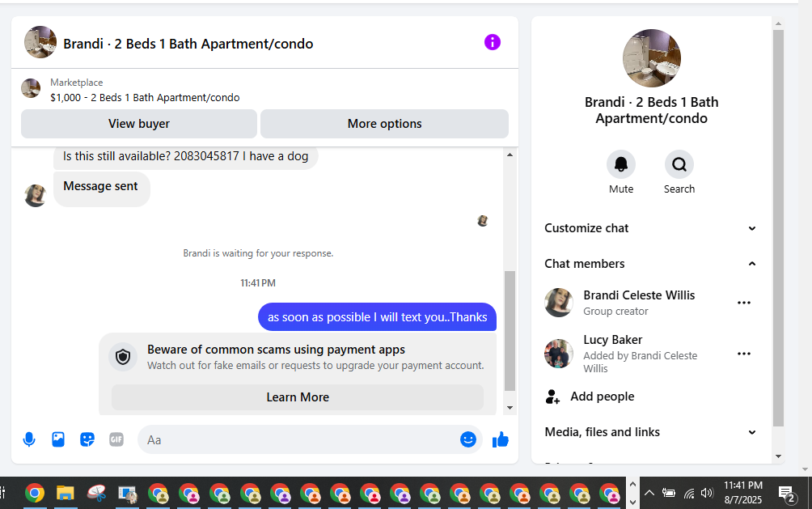The width and height of the screenshot is (812, 509).
Task: Click the voice clip microphone icon
Action: 29,439
